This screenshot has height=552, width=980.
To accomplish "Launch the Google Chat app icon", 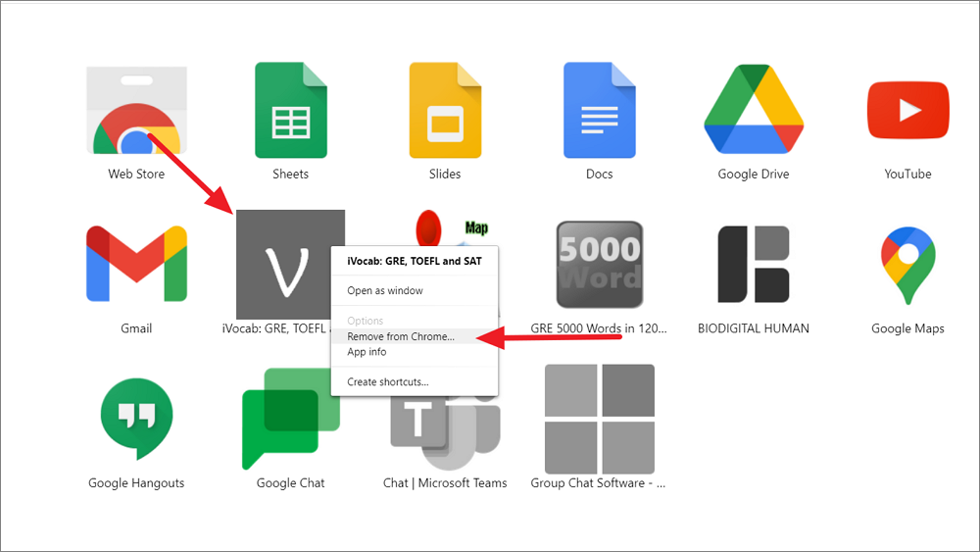I will click(291, 419).
